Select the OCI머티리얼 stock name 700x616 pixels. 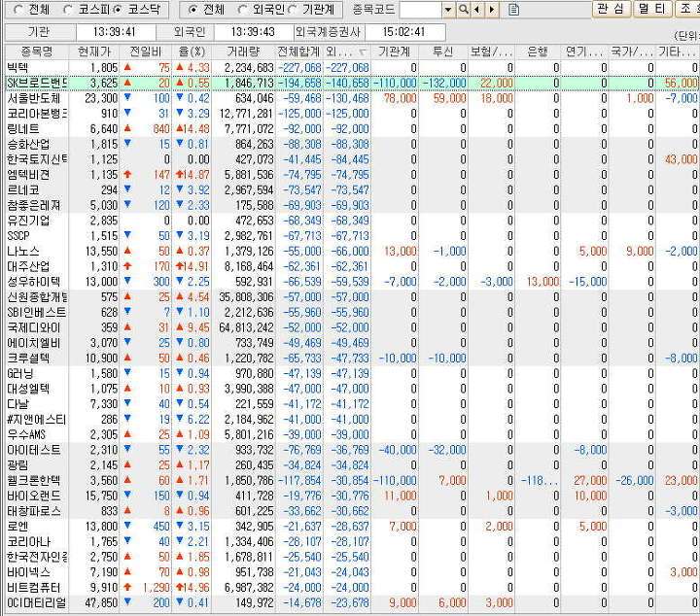pyautogui.click(x=37, y=602)
